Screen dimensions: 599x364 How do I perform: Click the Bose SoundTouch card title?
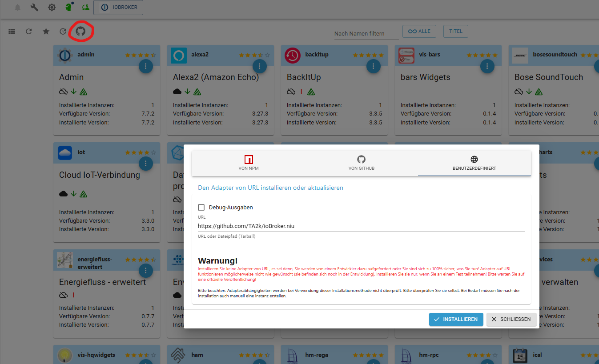(549, 77)
